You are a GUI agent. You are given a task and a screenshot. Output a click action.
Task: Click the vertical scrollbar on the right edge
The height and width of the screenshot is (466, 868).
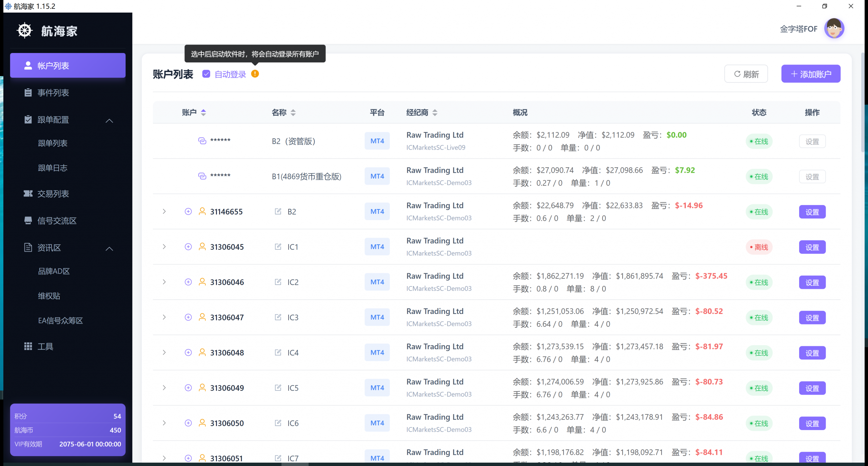tap(863, 102)
